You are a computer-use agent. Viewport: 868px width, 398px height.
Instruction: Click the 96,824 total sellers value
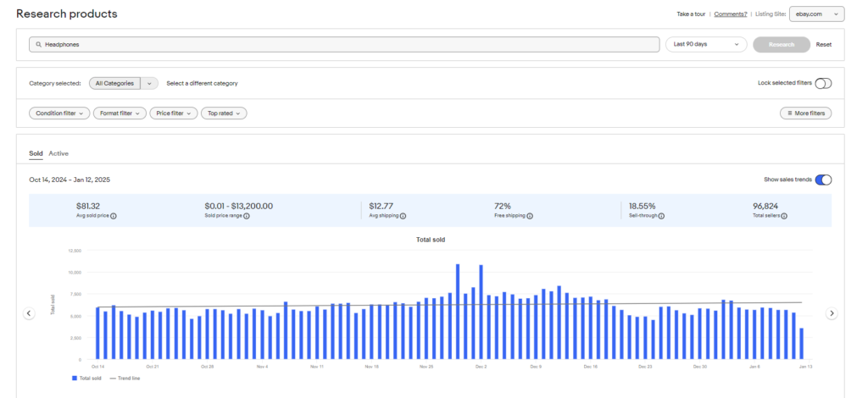coord(765,206)
